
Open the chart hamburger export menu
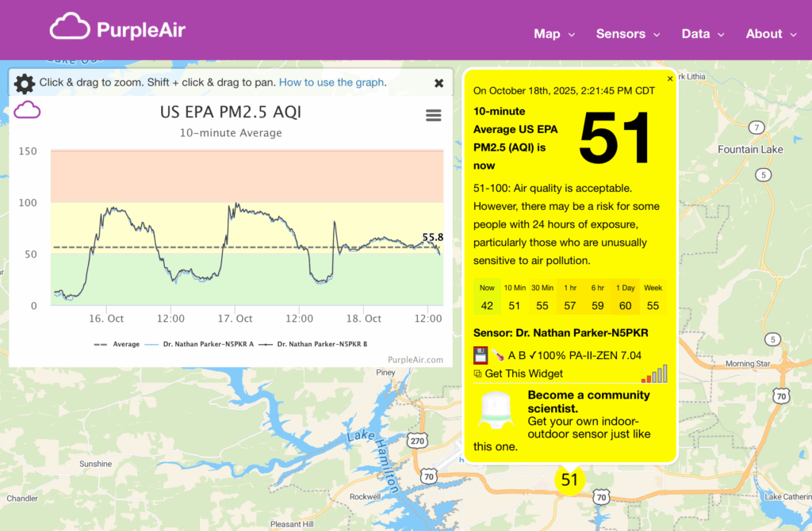pos(434,116)
